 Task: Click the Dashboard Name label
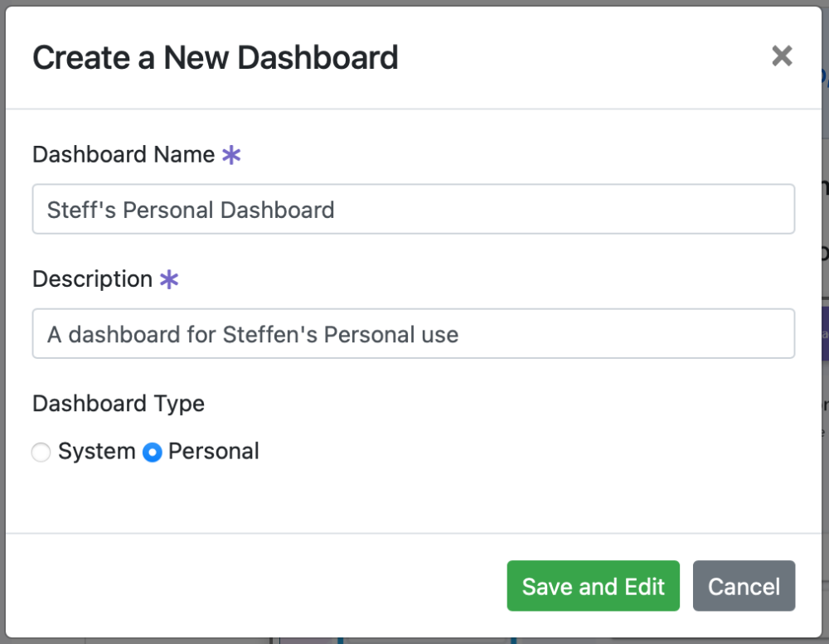coord(123,154)
